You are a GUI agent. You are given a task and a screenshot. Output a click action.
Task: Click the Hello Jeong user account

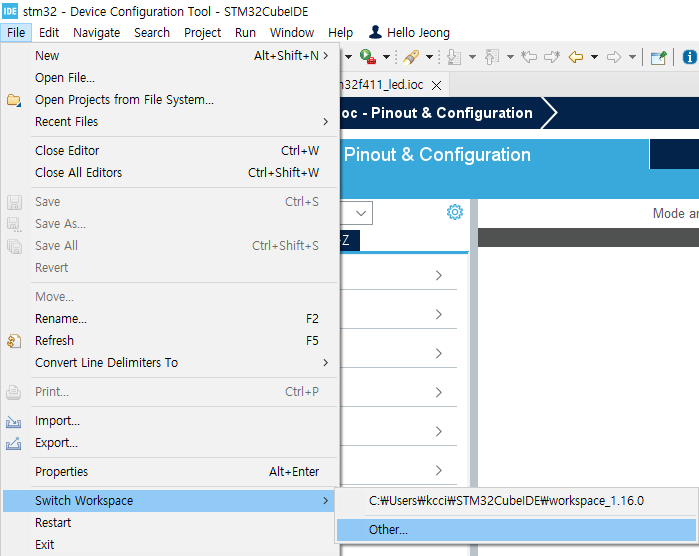pos(410,33)
